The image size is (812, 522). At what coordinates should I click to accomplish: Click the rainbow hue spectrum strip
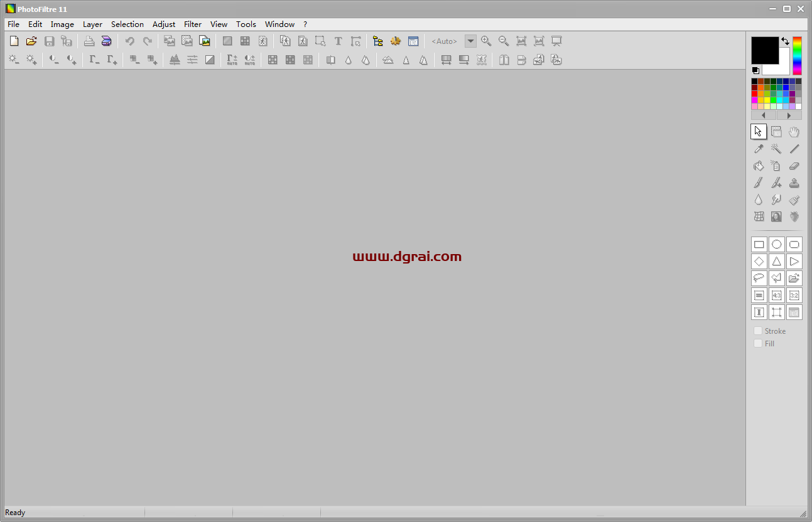[797, 56]
